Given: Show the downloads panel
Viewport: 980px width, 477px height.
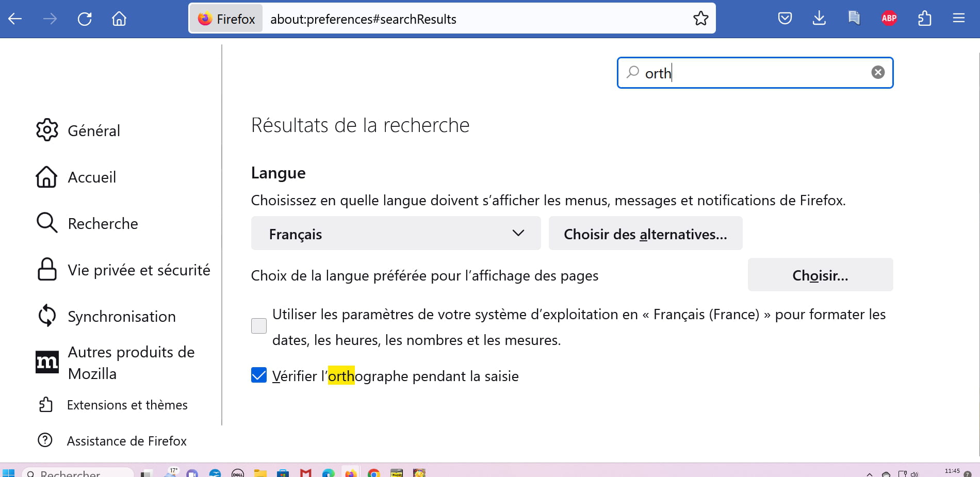Looking at the screenshot, I should pyautogui.click(x=819, y=19).
